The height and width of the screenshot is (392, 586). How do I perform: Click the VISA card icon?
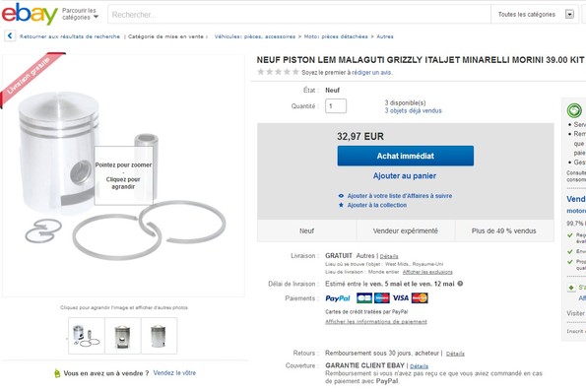pos(400,298)
